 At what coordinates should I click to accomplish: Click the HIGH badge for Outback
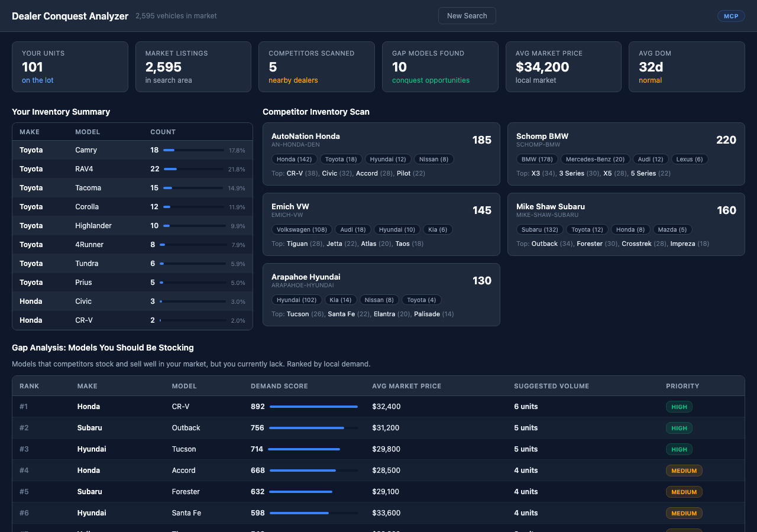(x=679, y=428)
